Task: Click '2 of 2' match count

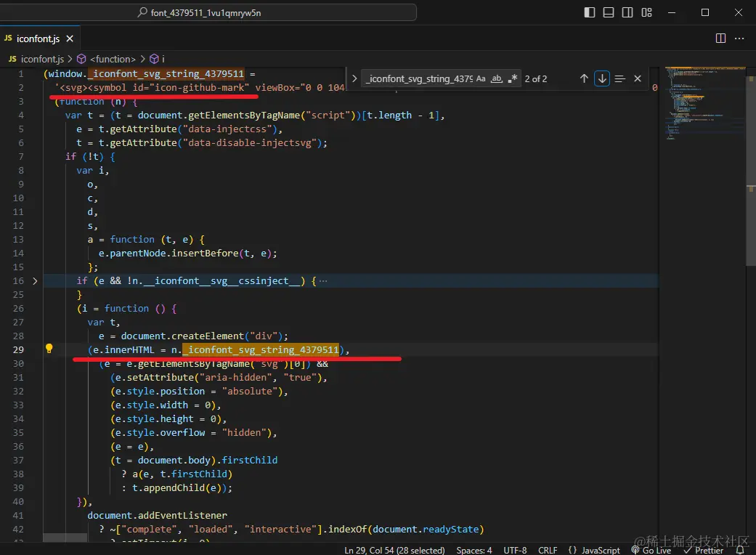Action: click(536, 78)
